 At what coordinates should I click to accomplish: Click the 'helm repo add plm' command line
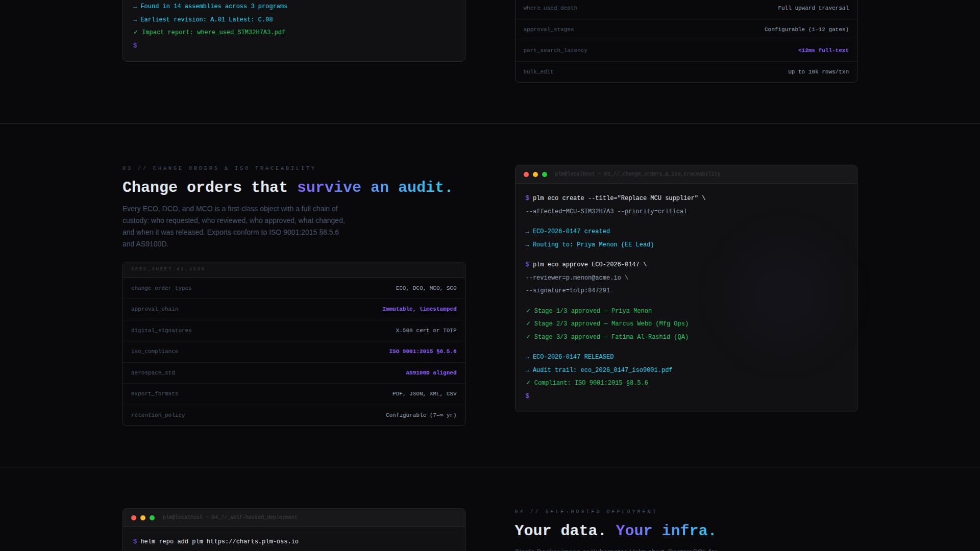pyautogui.click(x=216, y=541)
